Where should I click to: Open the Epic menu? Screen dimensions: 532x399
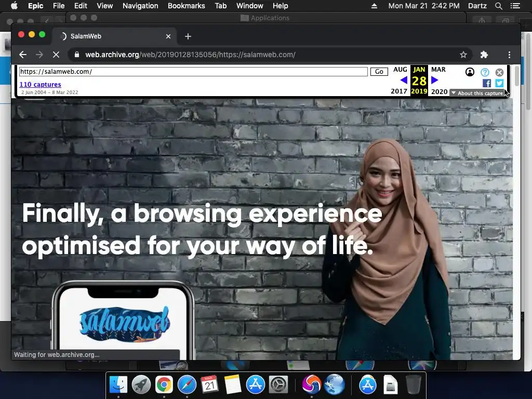click(x=36, y=6)
